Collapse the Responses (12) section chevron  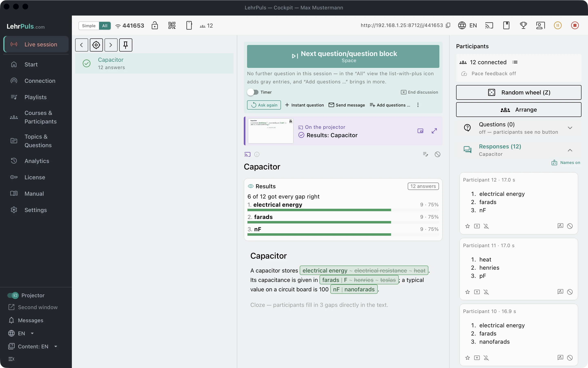pyautogui.click(x=570, y=150)
